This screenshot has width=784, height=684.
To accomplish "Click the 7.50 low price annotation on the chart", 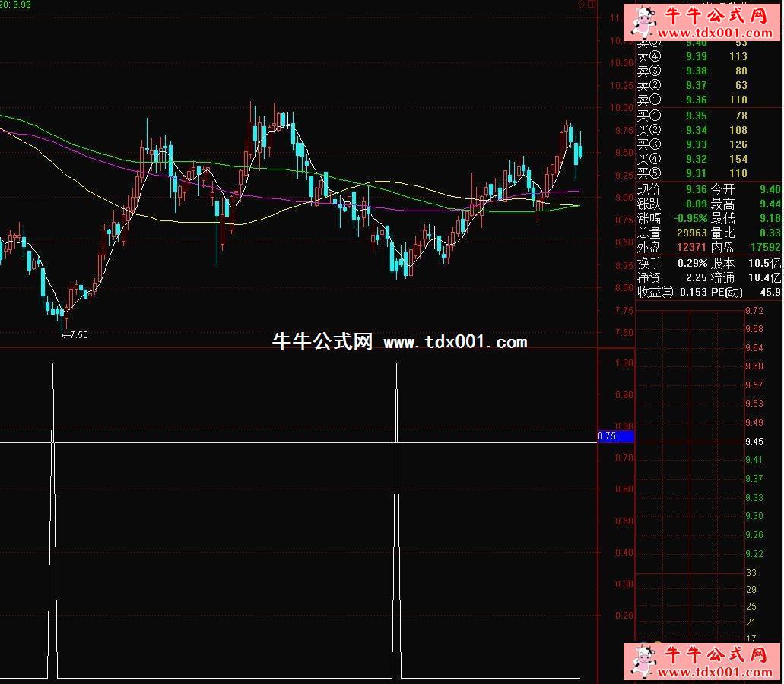I will coord(75,334).
